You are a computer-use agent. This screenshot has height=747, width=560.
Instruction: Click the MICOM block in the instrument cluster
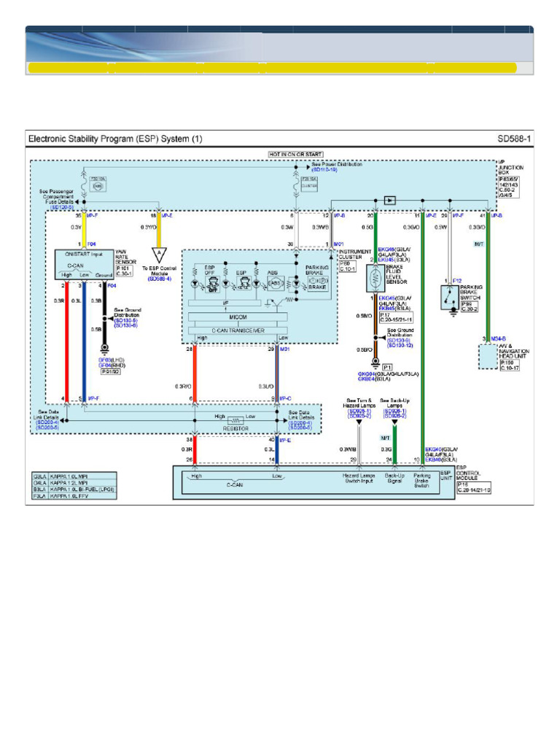238,317
